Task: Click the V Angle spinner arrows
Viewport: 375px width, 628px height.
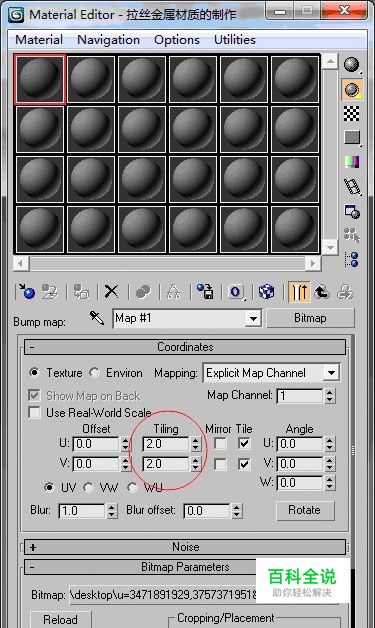Action: click(x=329, y=464)
